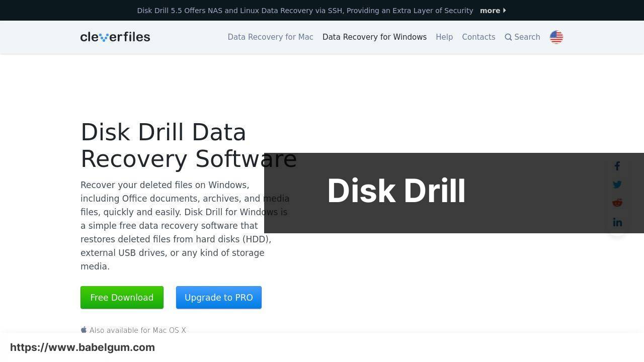Click the Apple logo near Mac OS X
644x362 pixels.
84,330
